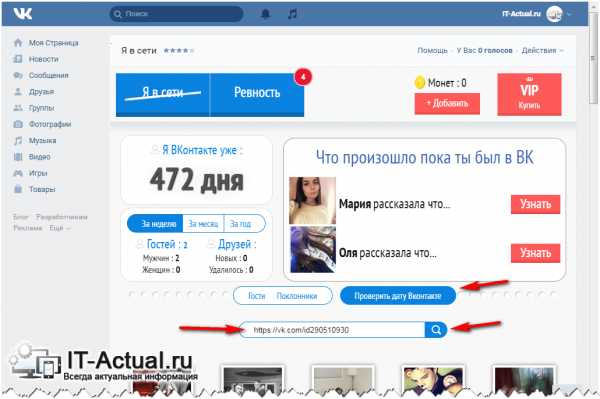The image size is (600, 399).
Task: Open the profile menu arrow near avatar
Action: click(x=569, y=15)
